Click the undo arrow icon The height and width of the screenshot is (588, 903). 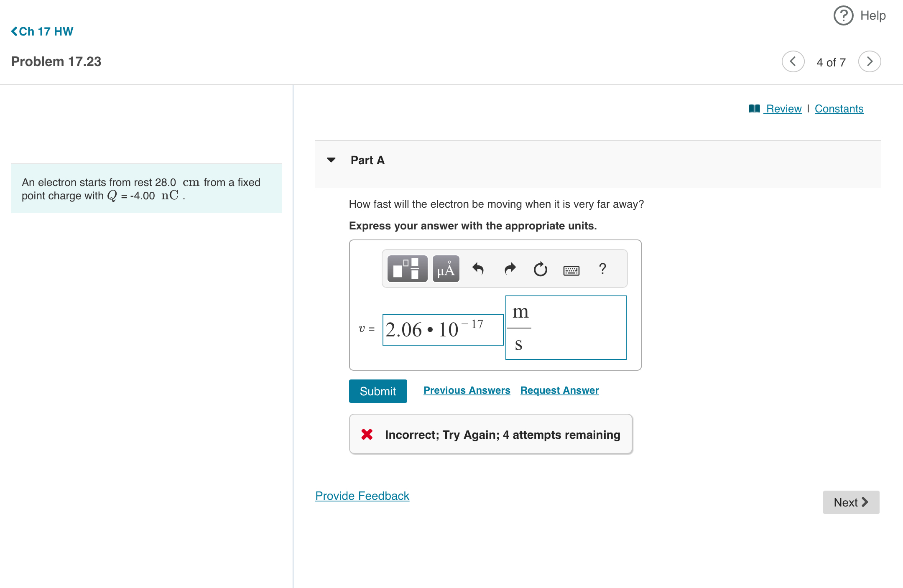pyautogui.click(x=478, y=269)
